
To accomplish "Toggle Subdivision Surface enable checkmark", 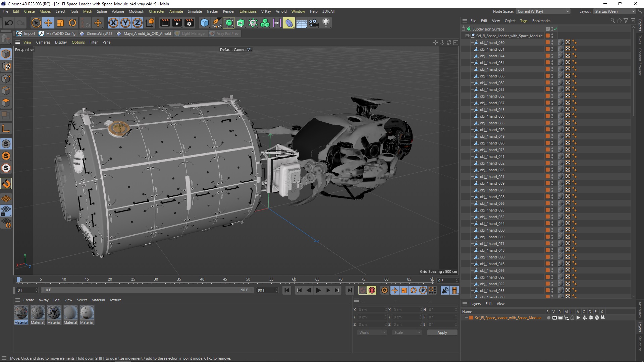I will point(555,29).
